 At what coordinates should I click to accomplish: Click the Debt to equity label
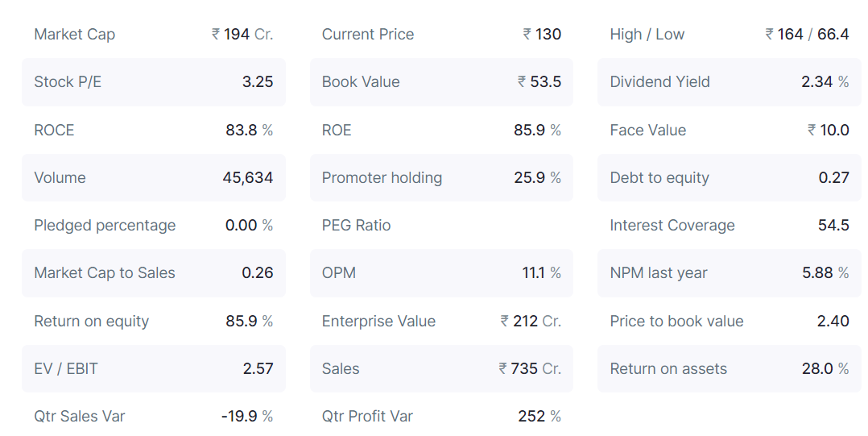tap(659, 178)
